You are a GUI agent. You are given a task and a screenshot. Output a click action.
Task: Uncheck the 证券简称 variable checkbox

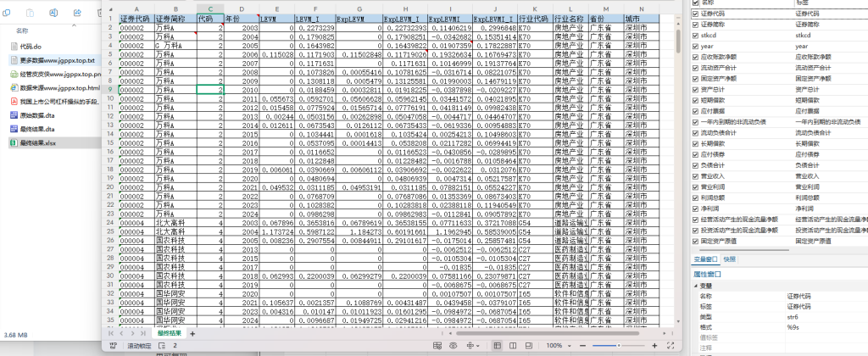click(696, 25)
